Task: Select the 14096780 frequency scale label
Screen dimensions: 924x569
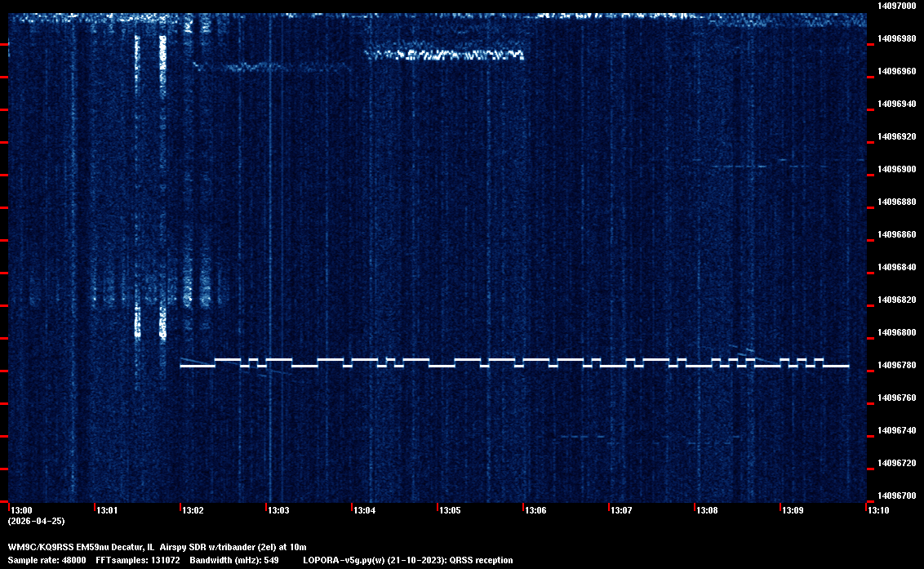Action: (x=895, y=365)
